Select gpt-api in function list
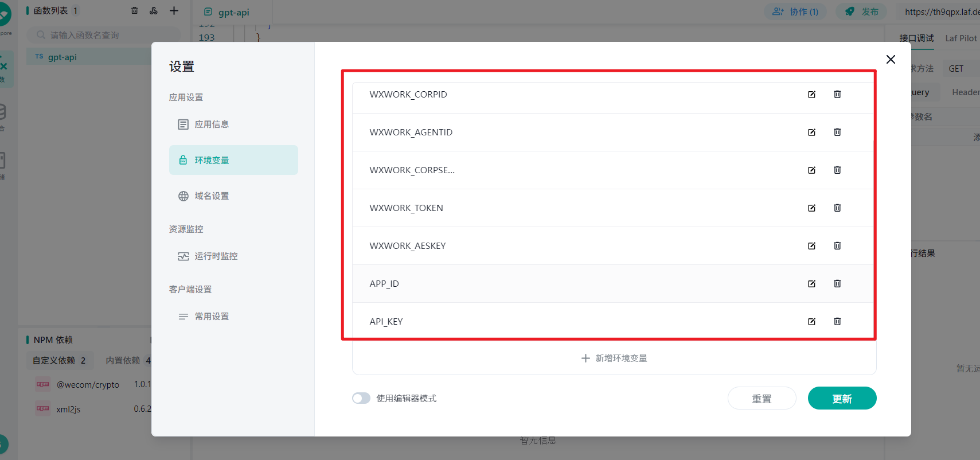This screenshot has width=980, height=460. pos(89,57)
